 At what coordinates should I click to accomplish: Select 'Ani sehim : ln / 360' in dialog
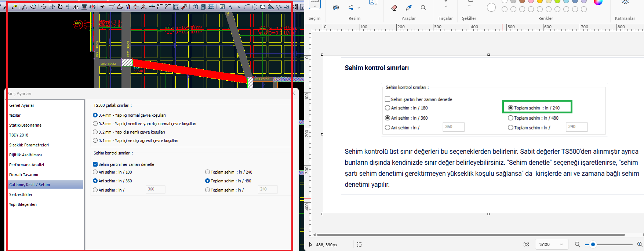(x=95, y=181)
